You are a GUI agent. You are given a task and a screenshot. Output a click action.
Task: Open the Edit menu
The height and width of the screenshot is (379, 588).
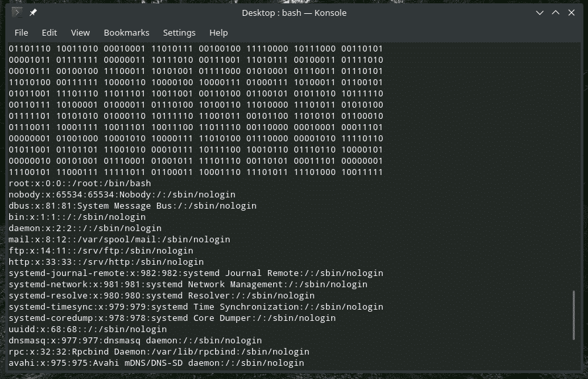[49, 32]
